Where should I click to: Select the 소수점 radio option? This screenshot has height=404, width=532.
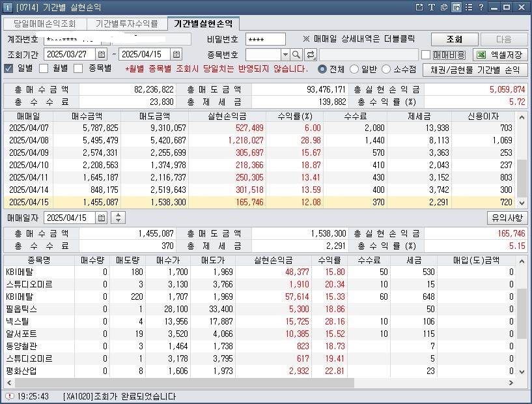click(x=386, y=69)
